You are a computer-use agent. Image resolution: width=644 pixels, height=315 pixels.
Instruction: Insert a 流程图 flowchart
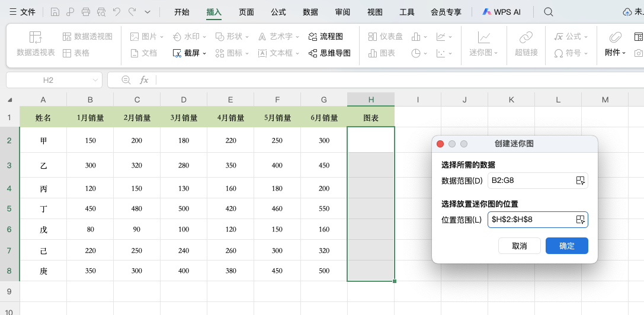pos(326,37)
